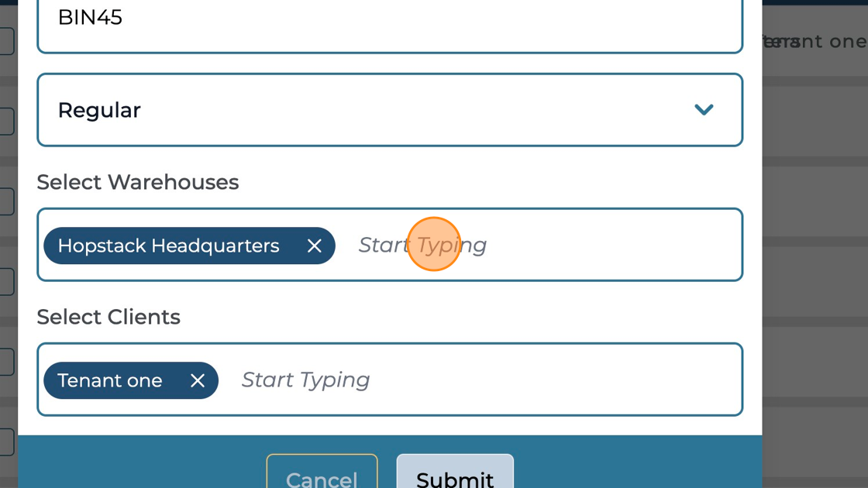Click the Select Warehouses label
This screenshot has height=488, width=868.
138,182
